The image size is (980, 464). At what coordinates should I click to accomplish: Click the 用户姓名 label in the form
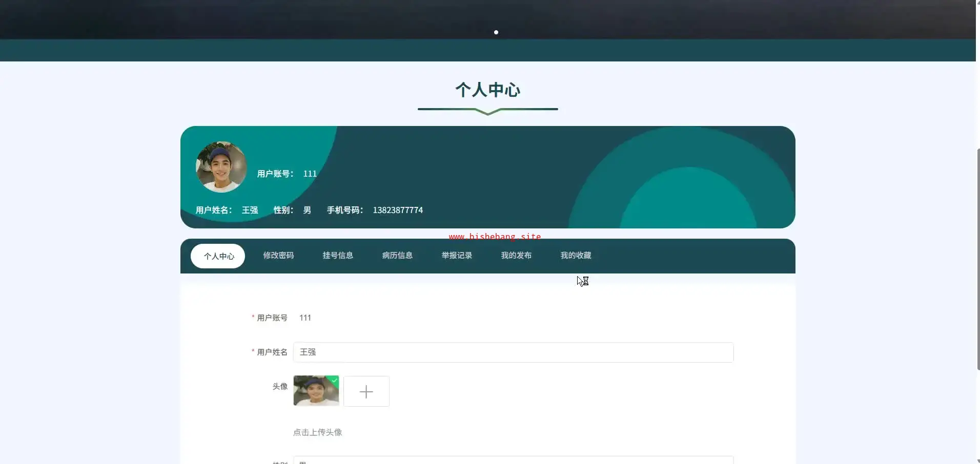[272, 352]
